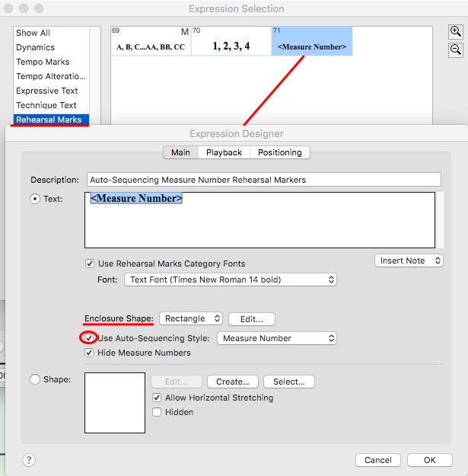Viewport: 468px width, 476px height.
Task: Toggle Use Rehearsal Marks Category Fonts checkbox
Action: pos(91,264)
